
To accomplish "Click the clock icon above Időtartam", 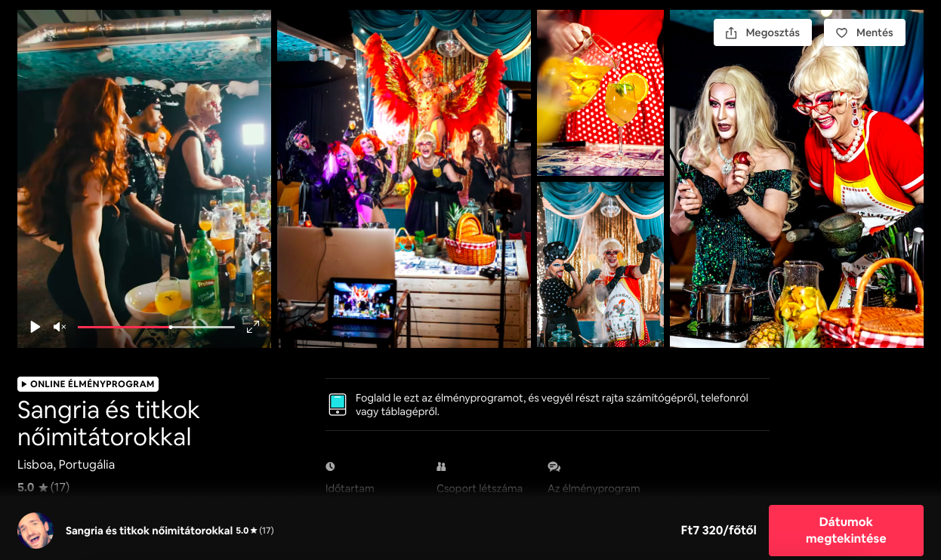I will click(330, 467).
